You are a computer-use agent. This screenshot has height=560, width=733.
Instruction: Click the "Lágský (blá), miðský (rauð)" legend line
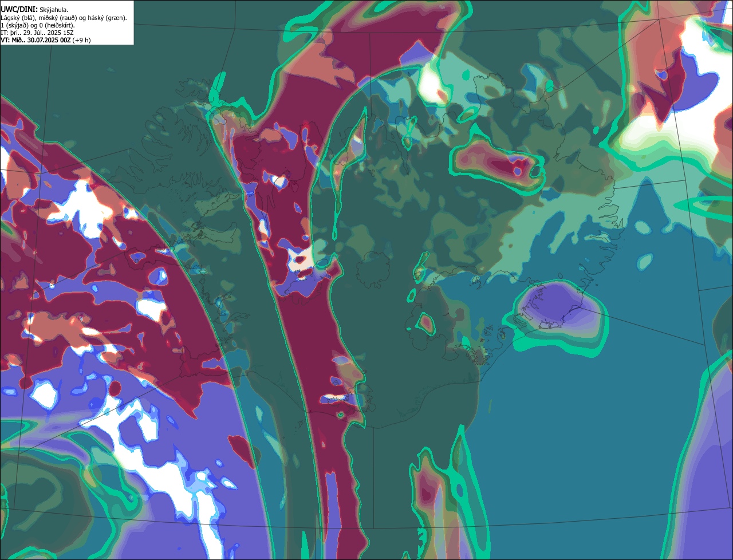tap(64, 18)
